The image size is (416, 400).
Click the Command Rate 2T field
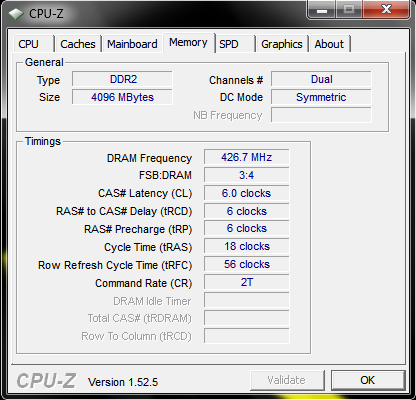[x=247, y=282]
